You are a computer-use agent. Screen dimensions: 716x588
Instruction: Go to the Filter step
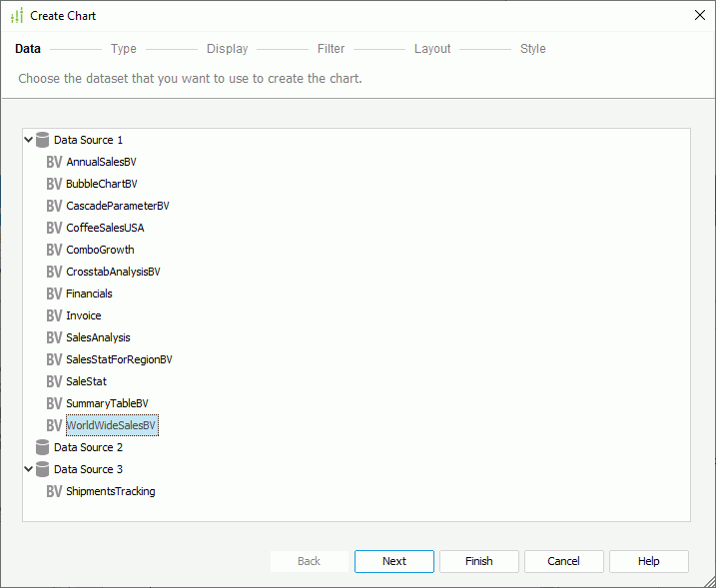point(332,49)
